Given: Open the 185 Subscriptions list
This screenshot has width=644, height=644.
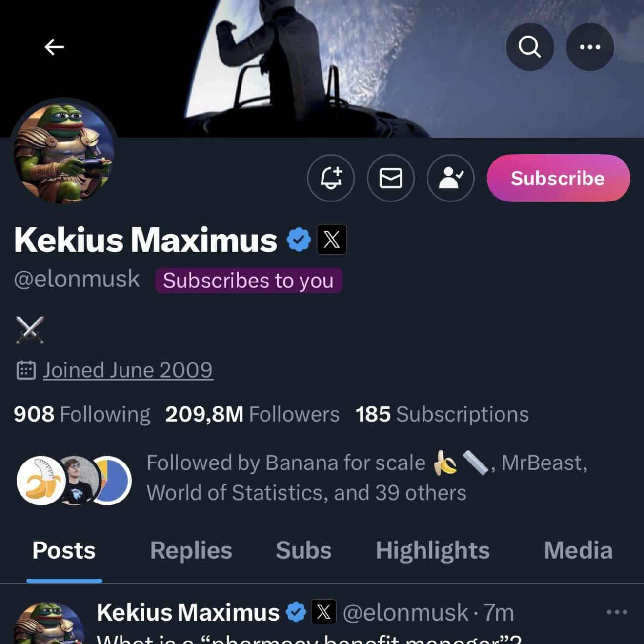Looking at the screenshot, I should [442, 414].
